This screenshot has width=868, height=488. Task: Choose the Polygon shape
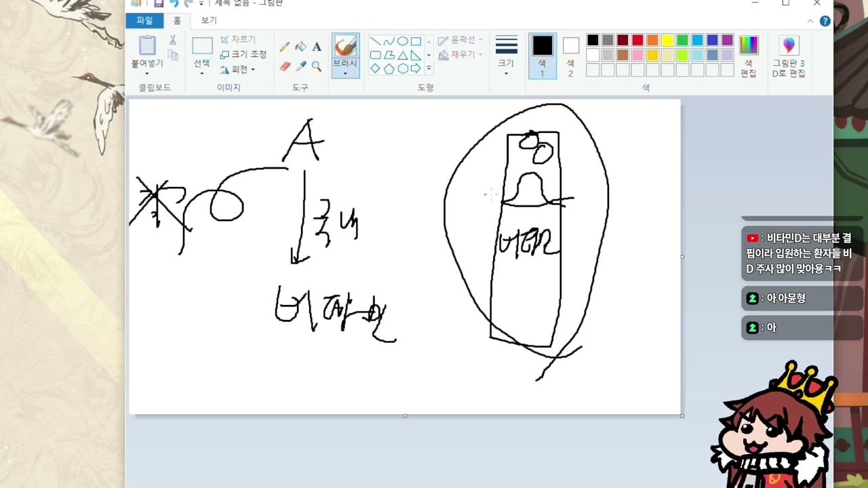pyautogui.click(x=389, y=55)
